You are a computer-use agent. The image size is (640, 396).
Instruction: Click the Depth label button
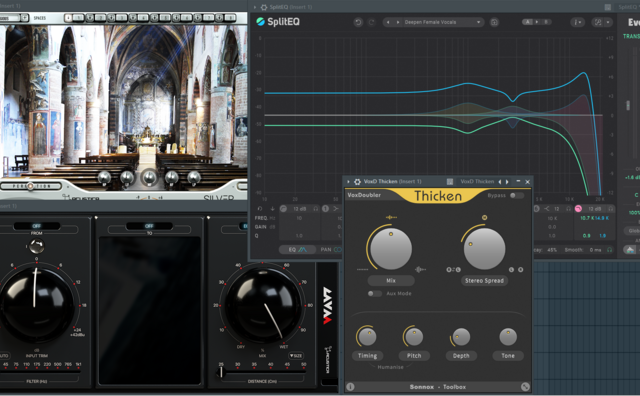pos(461,356)
